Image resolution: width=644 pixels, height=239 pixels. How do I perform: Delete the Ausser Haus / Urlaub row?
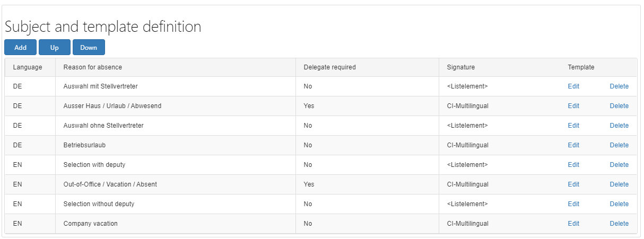pos(619,106)
